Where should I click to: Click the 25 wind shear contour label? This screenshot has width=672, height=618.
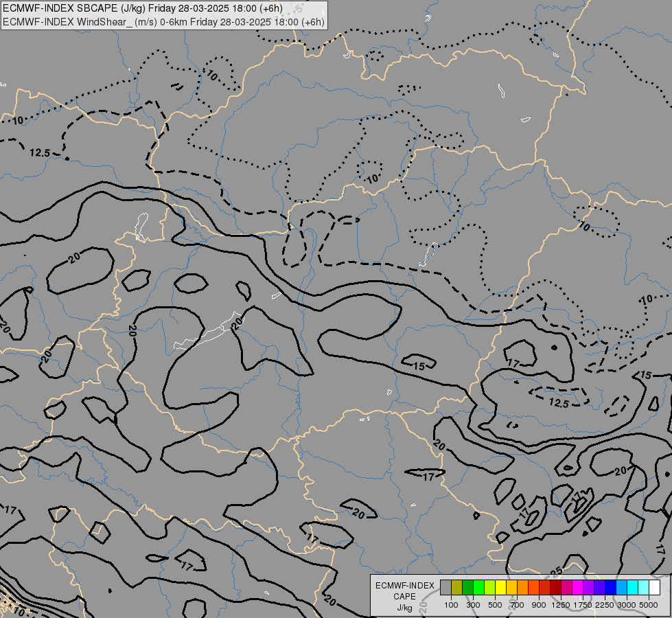point(556,572)
